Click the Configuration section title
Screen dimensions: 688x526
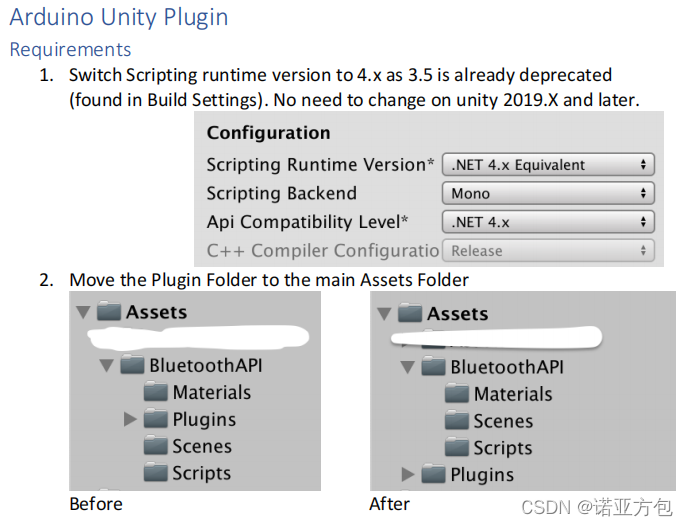tap(269, 133)
